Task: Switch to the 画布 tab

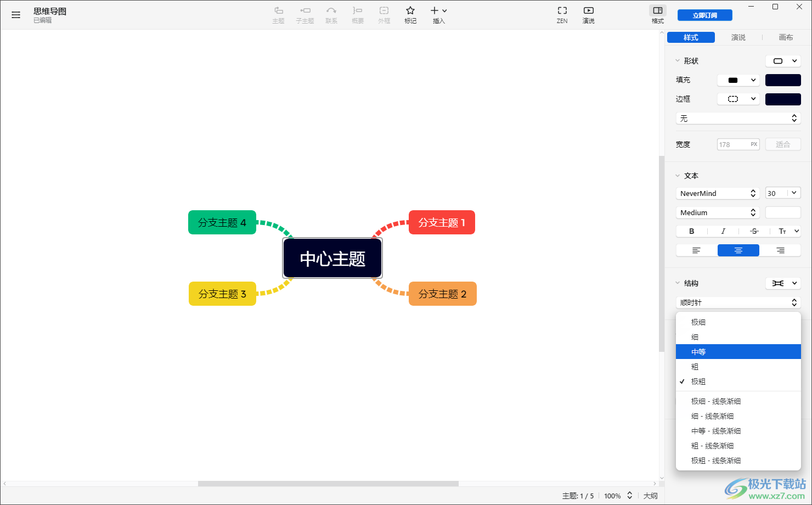Action: click(x=786, y=37)
